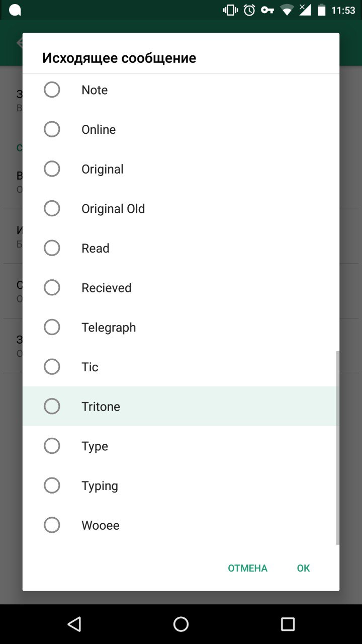Select the Recieved list item
The image size is (362, 644).
tap(106, 288)
